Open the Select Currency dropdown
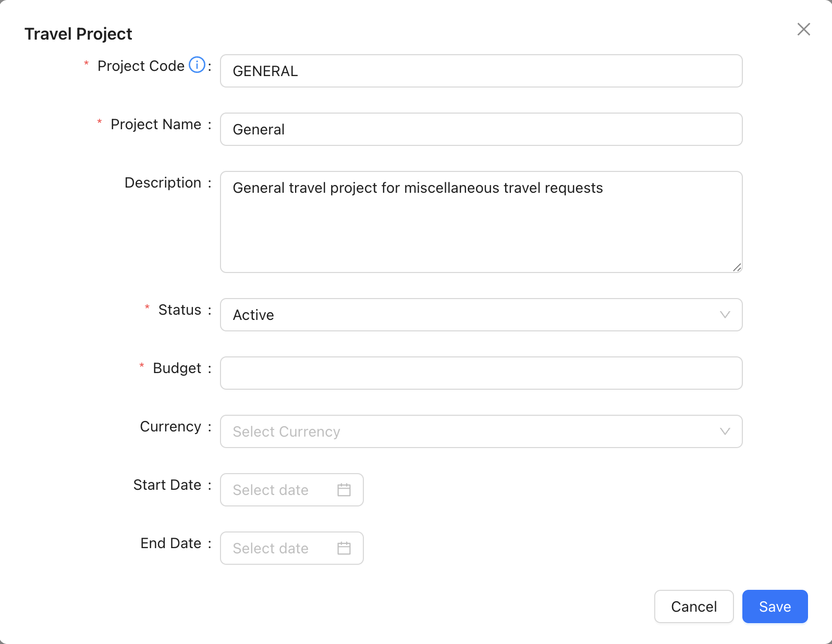Screen dimensions: 832x644 (x=481, y=431)
